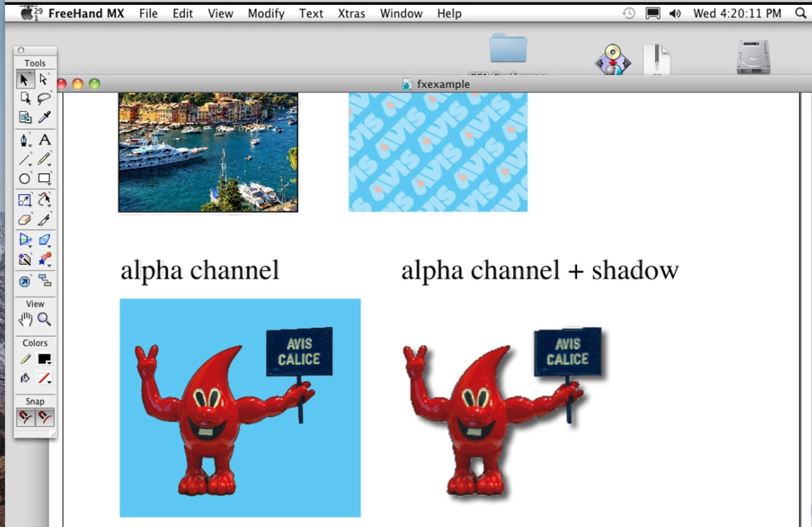Choose the Line tool
The image size is (812, 527).
[x=24, y=159]
